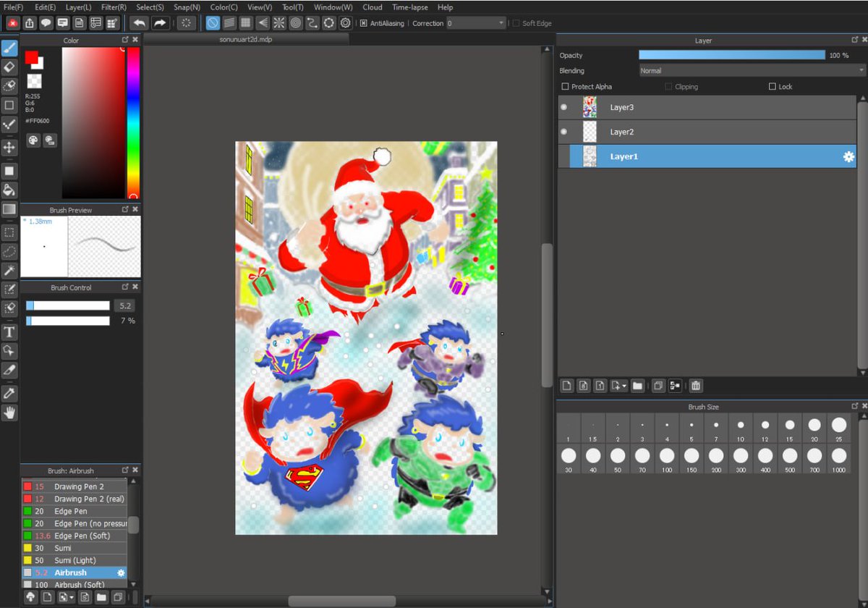
Task: Click the delete layer trash icon
Action: 695,386
